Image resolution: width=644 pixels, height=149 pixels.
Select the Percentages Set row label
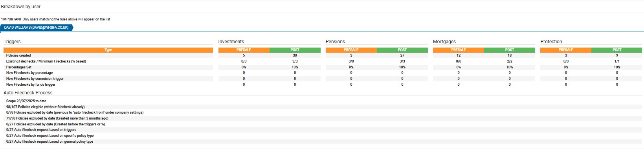[x=19, y=67]
